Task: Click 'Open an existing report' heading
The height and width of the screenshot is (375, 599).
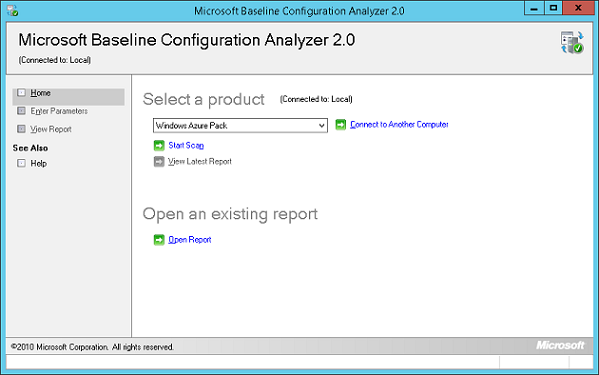Action: (x=230, y=214)
